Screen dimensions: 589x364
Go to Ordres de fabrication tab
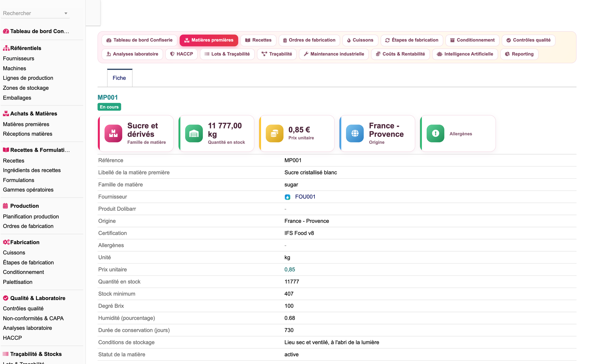309,40
